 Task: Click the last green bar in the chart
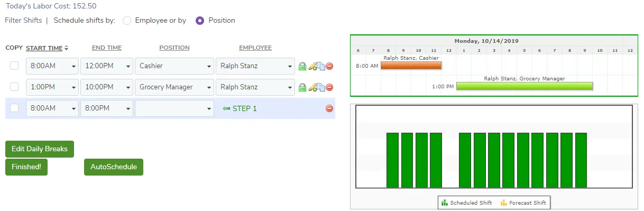point(581,160)
